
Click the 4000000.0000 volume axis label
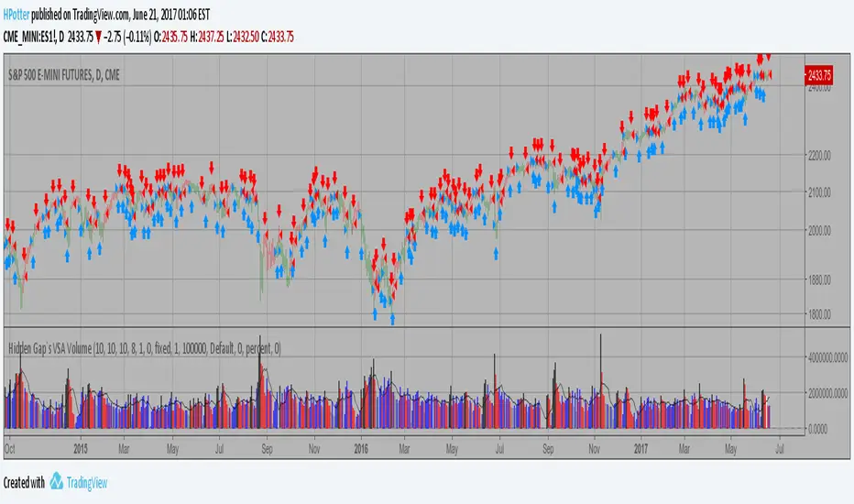coord(827,357)
